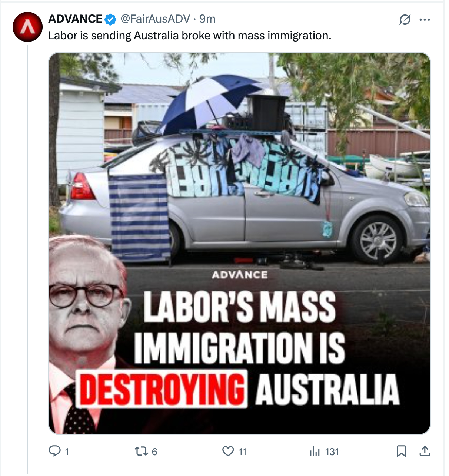This screenshot has width=449, height=476.
Task: Open the attached post image
Action: (239, 243)
